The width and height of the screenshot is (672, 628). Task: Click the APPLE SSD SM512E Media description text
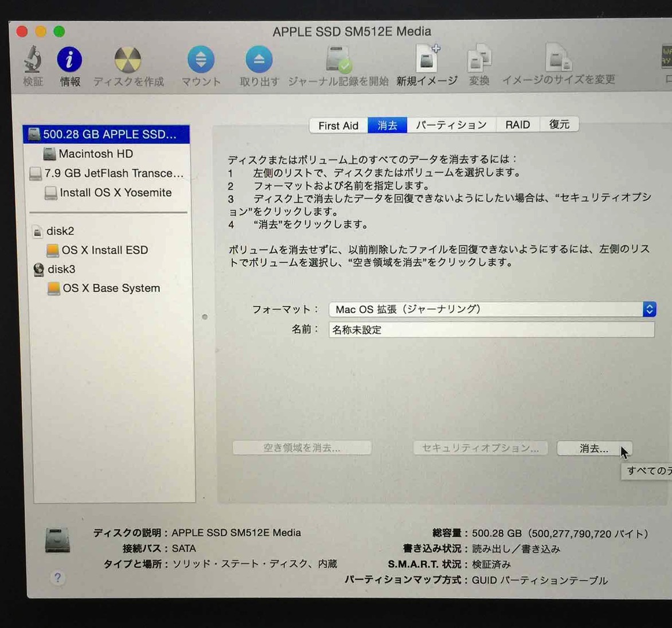pos(236,533)
